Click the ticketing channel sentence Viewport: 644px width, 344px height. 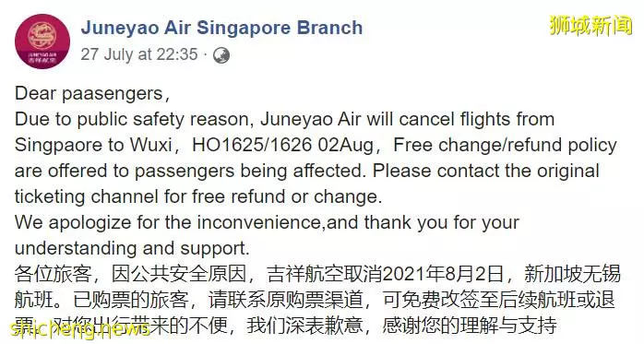pos(198,196)
